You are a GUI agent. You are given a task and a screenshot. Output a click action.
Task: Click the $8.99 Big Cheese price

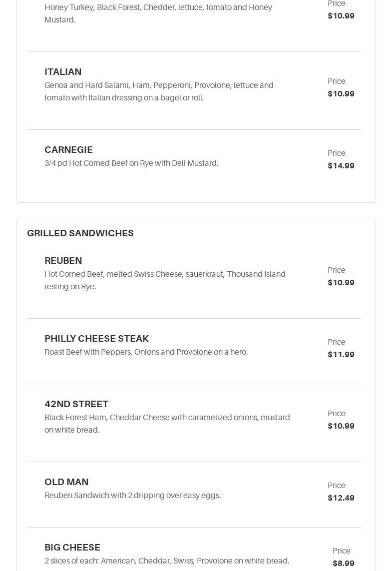click(x=344, y=564)
